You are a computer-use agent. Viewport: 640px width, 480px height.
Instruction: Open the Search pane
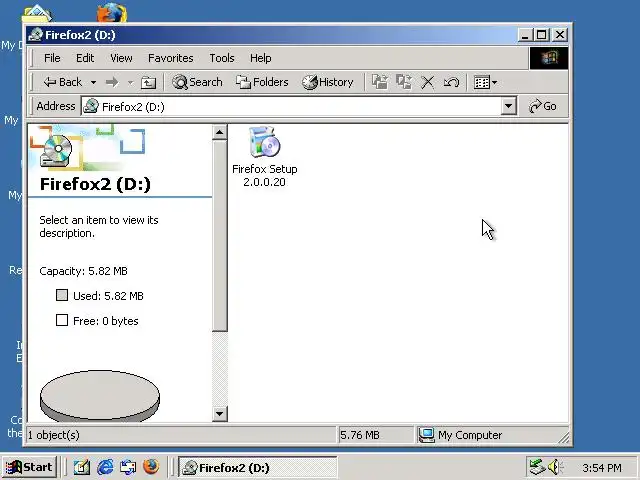click(197, 82)
